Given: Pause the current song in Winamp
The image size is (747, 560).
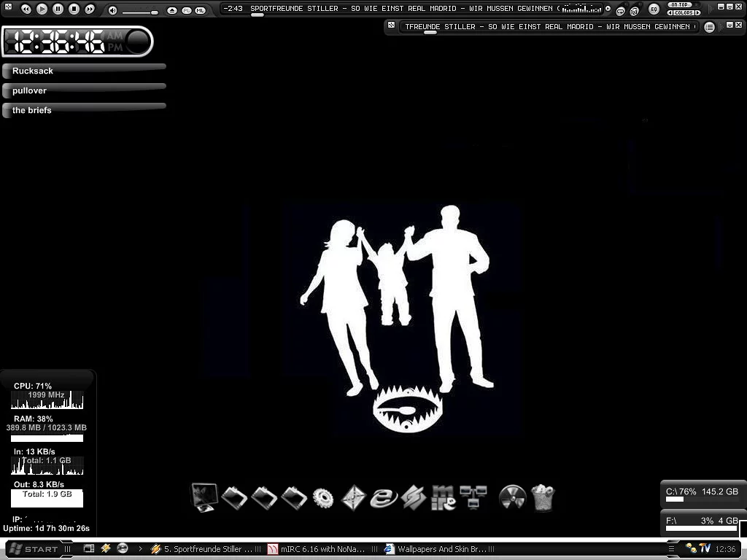Looking at the screenshot, I should [58, 9].
